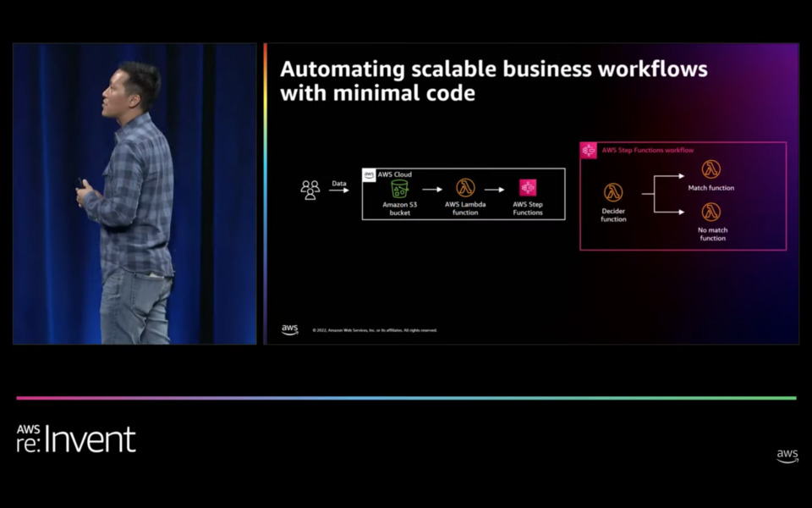Click the "Decider function" label
This screenshot has width=812, height=508.
[x=613, y=215]
